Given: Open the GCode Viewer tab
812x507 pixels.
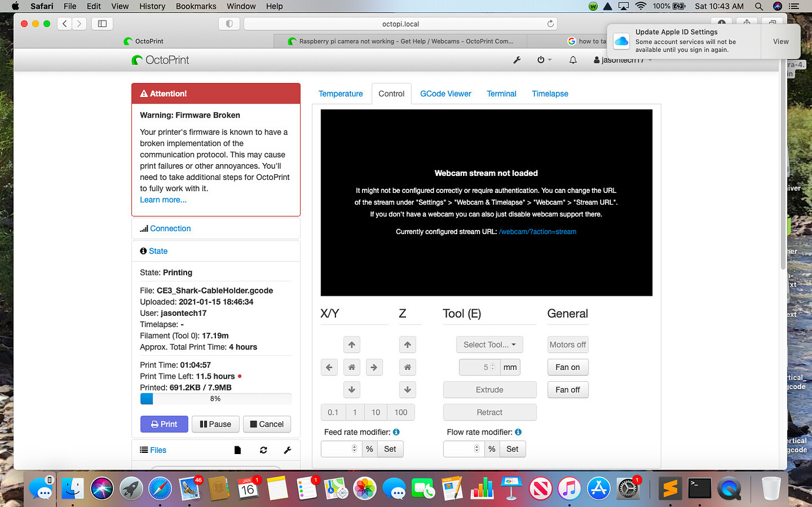Looking at the screenshot, I should (x=445, y=94).
